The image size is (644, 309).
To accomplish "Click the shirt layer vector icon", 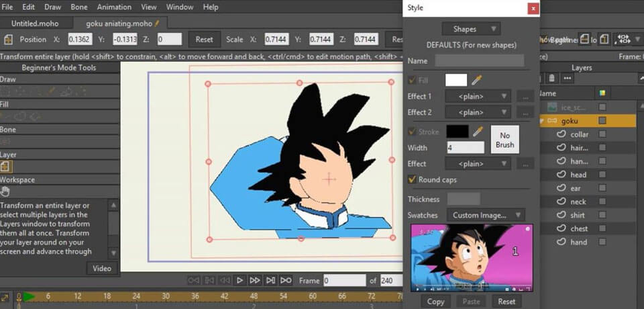I will pos(561,215).
